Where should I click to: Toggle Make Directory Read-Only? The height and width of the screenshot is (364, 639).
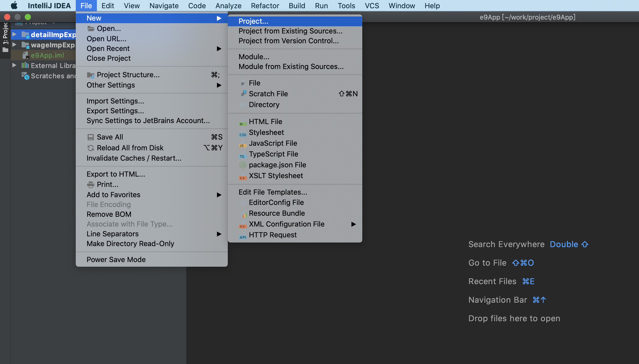tap(130, 244)
